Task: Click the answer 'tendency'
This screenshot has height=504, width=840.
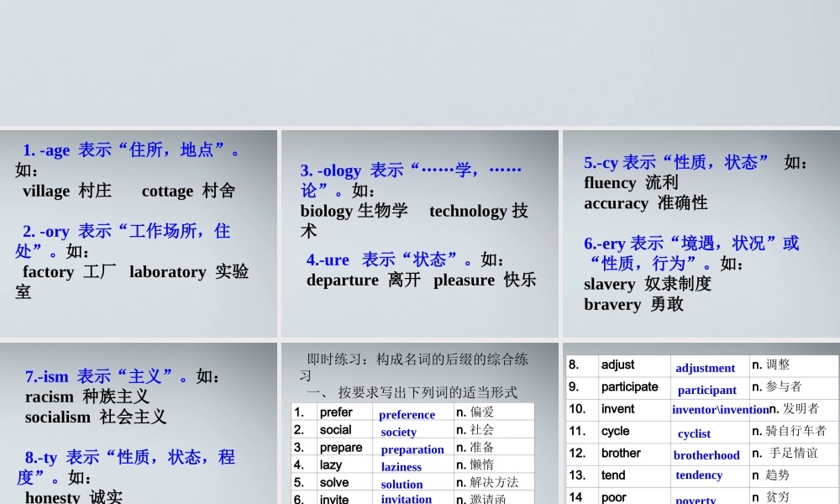Action: coord(699,475)
